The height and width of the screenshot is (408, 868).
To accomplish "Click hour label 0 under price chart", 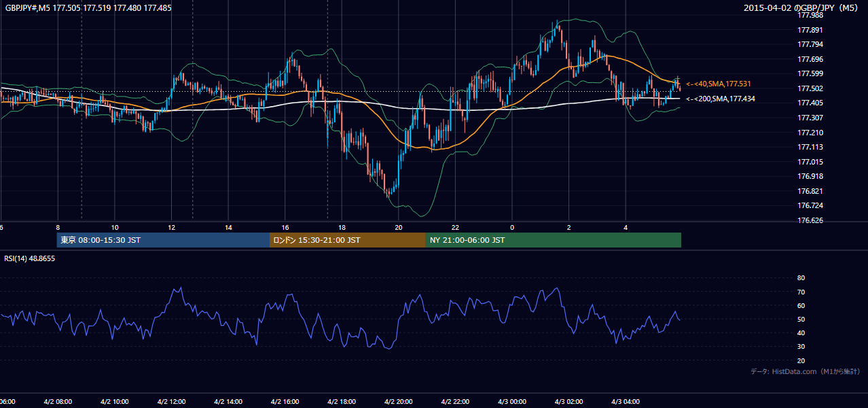I will [x=512, y=227].
